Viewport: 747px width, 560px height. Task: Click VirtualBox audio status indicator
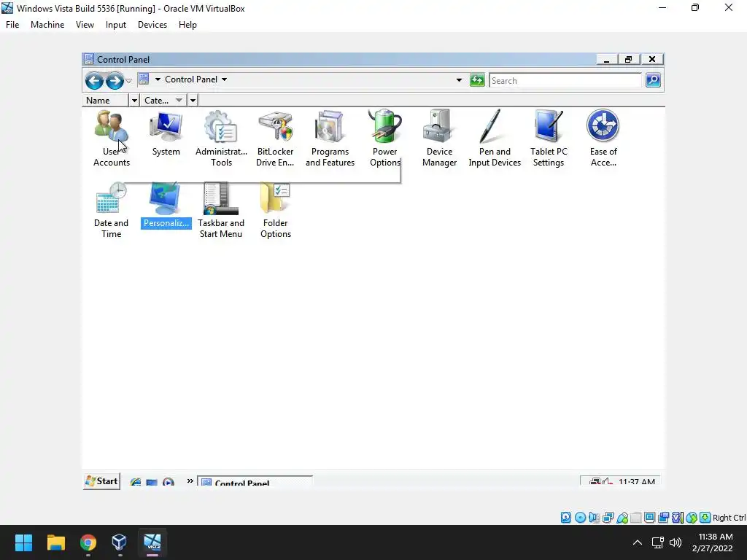click(x=594, y=518)
